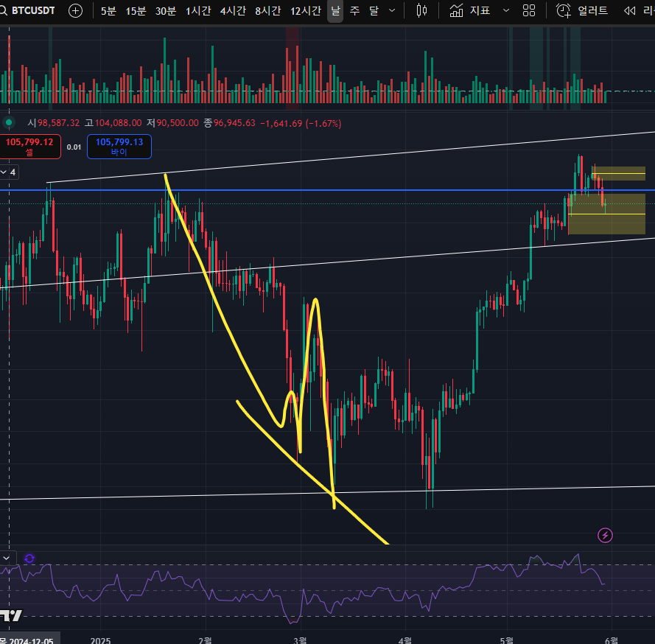Click the purple lightning flash icon
The height and width of the screenshot is (644, 655).
(605, 535)
